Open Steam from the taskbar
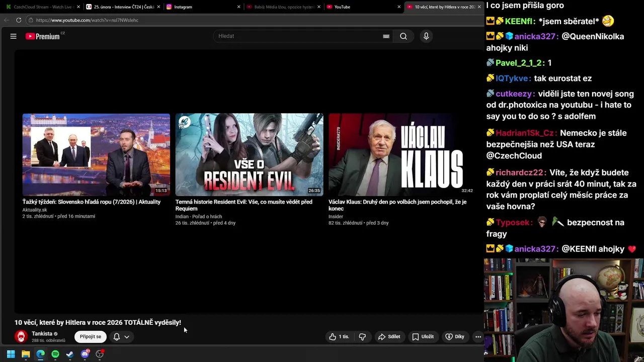644x362 pixels. (x=70, y=354)
